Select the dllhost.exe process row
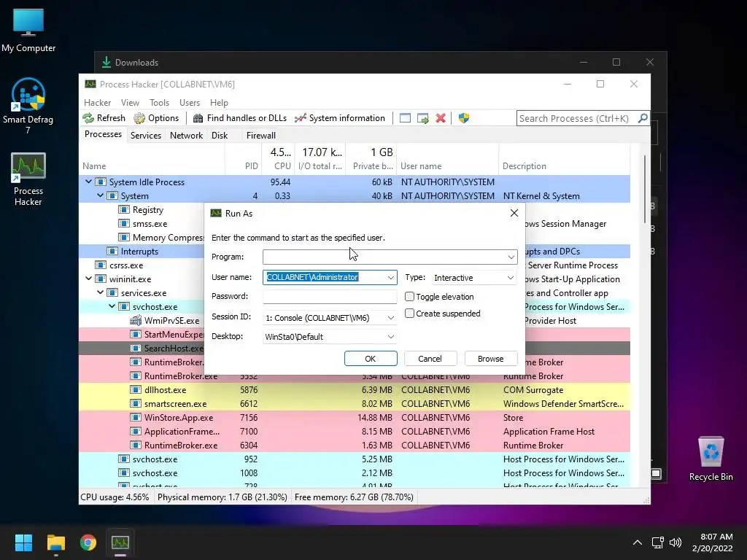 click(355, 389)
